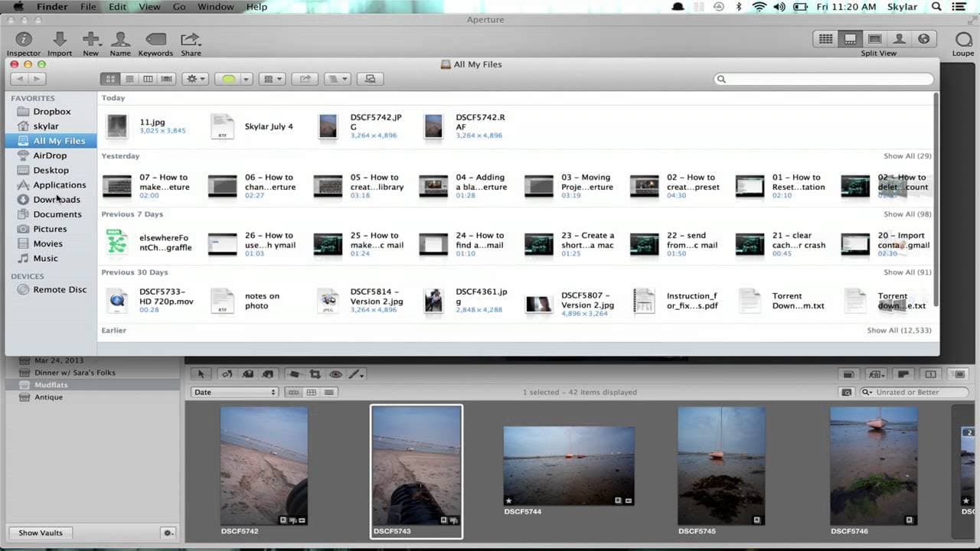Viewport: 980px width, 551px height.
Task: Click the Finder search field
Action: coord(824,79)
